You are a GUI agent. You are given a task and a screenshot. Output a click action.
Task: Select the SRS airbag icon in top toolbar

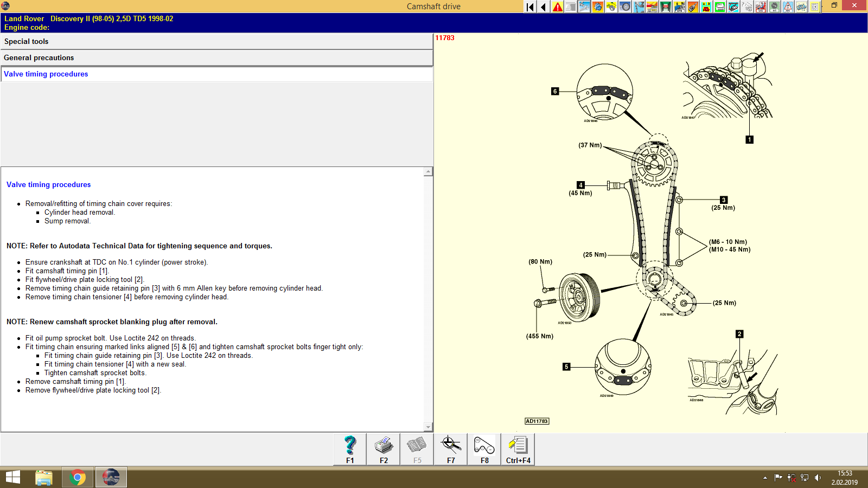click(761, 7)
